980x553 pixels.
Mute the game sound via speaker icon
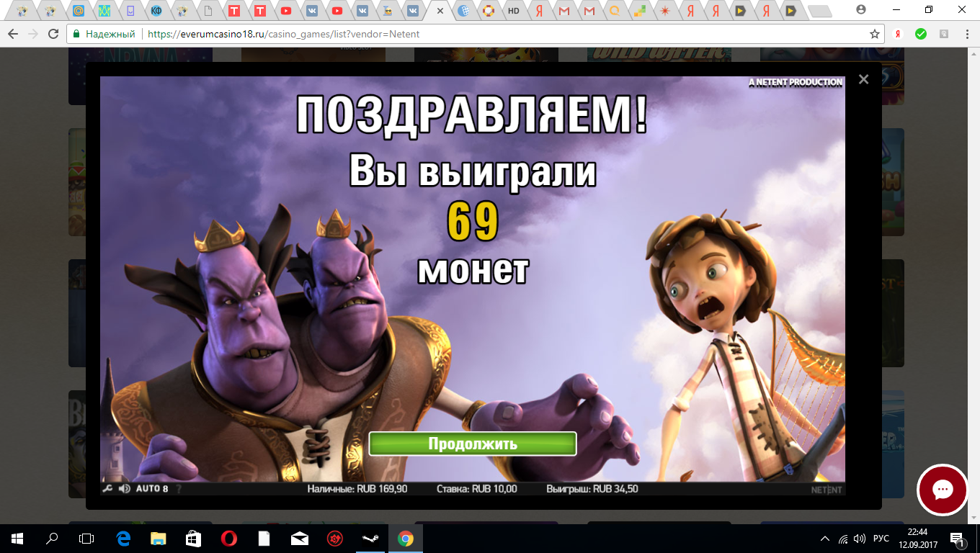[x=124, y=488]
